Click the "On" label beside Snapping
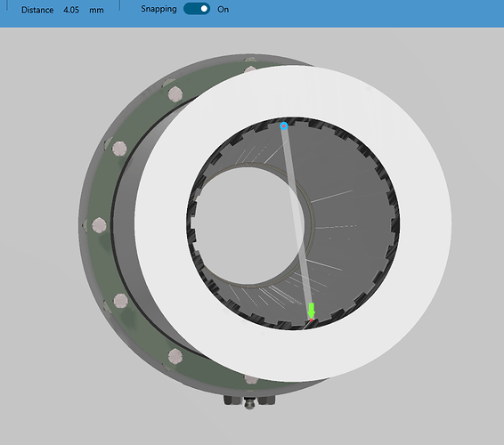 pyautogui.click(x=224, y=10)
